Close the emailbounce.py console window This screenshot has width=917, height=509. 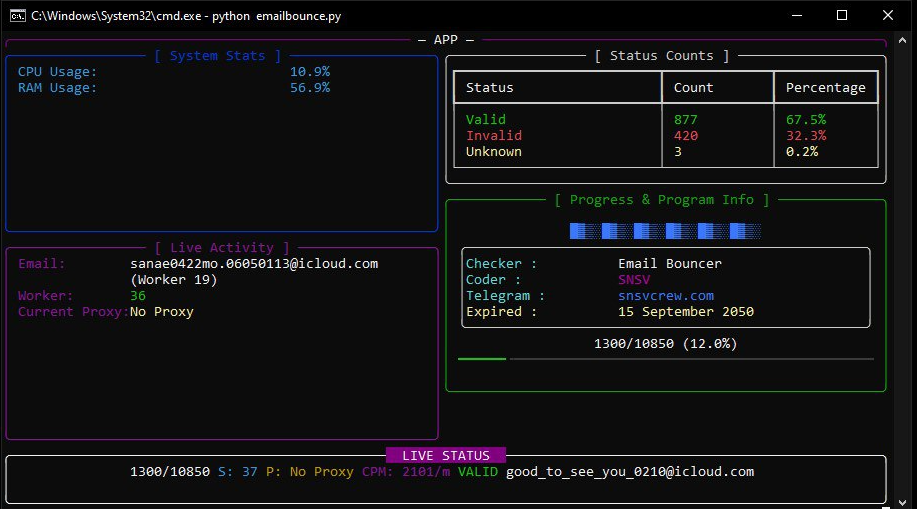tap(888, 16)
